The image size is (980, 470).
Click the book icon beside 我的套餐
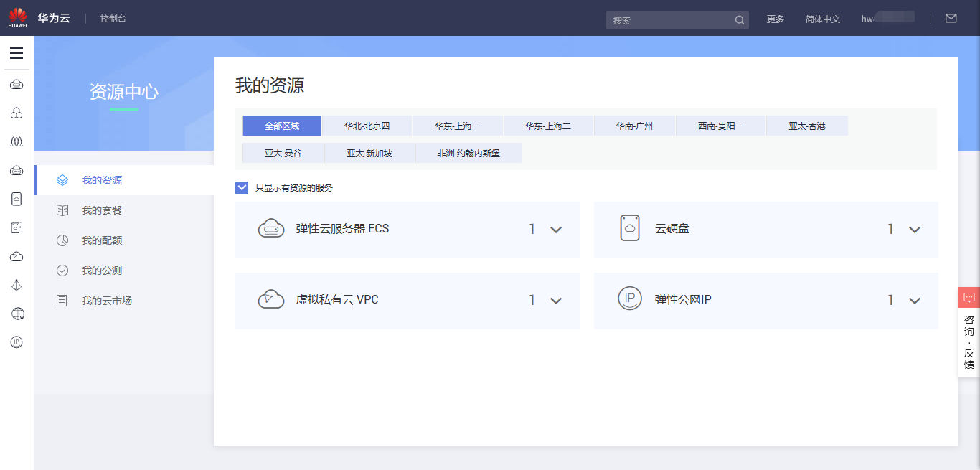coord(62,210)
